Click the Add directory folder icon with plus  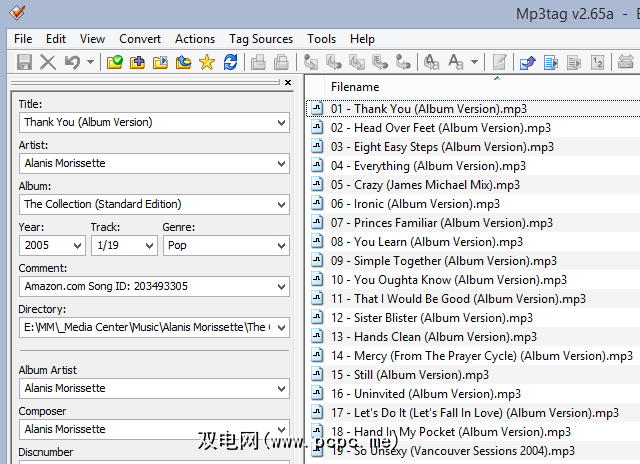tap(138, 62)
